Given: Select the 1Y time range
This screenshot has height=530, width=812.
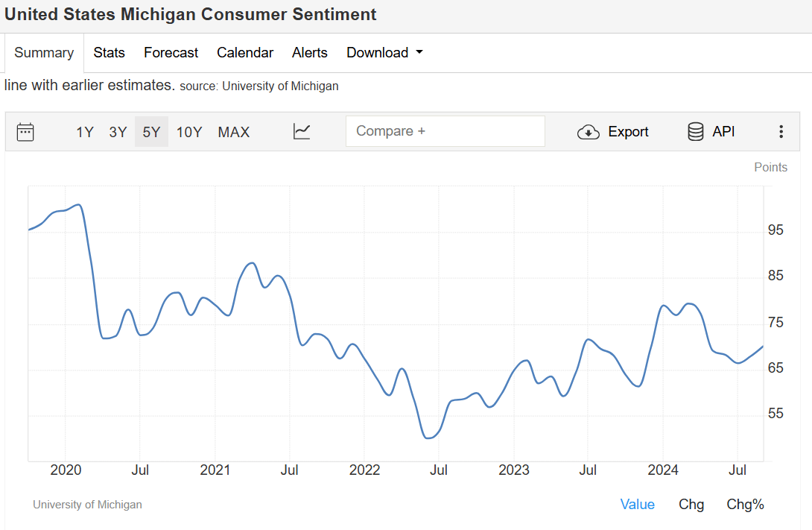Looking at the screenshot, I should pos(85,132).
